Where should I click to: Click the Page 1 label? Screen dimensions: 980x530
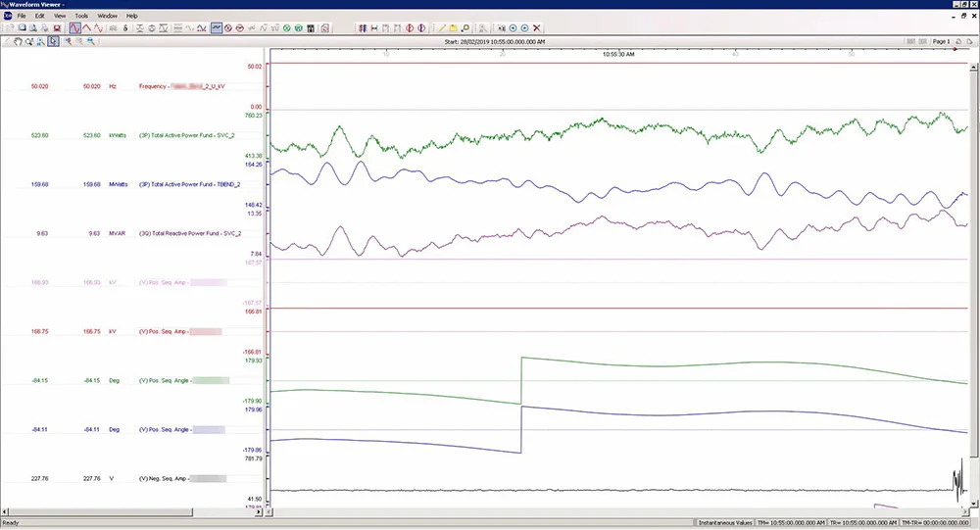pos(941,41)
